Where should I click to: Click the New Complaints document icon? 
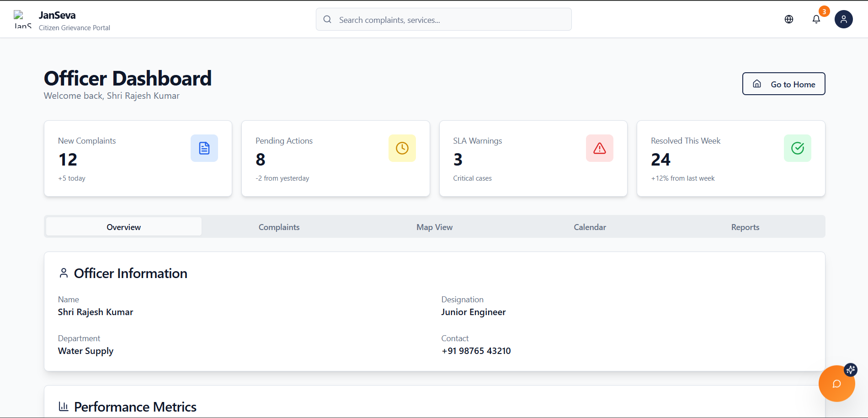(204, 148)
